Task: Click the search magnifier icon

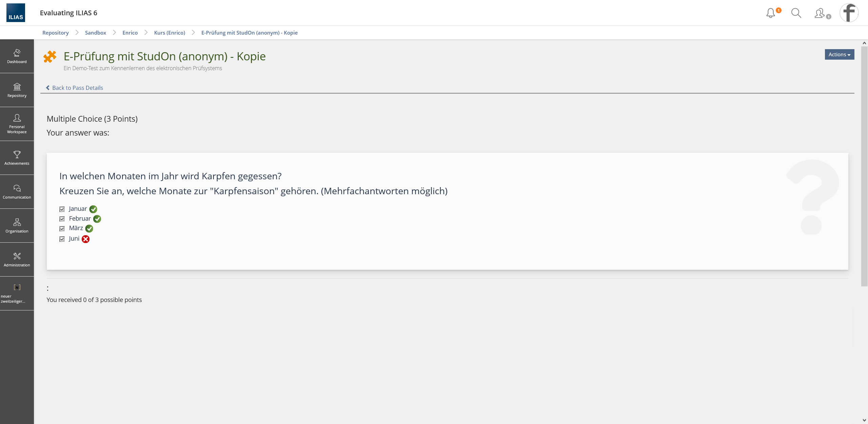Action: 796,13
